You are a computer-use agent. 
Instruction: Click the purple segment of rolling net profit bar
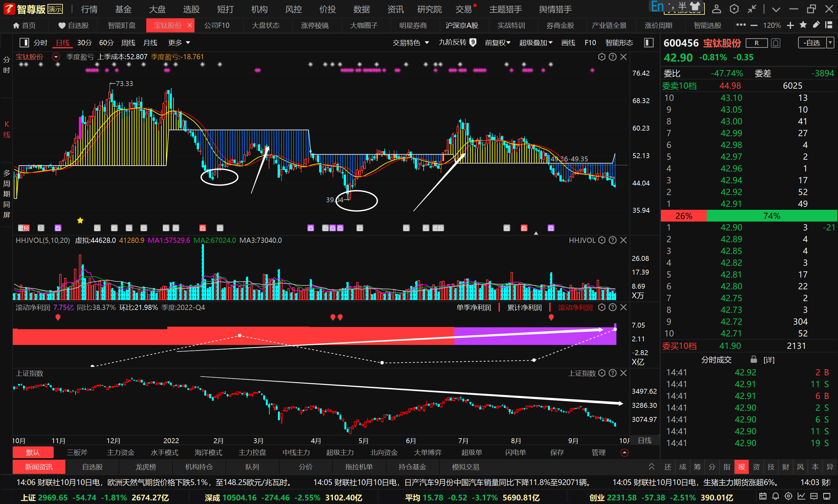(535, 336)
